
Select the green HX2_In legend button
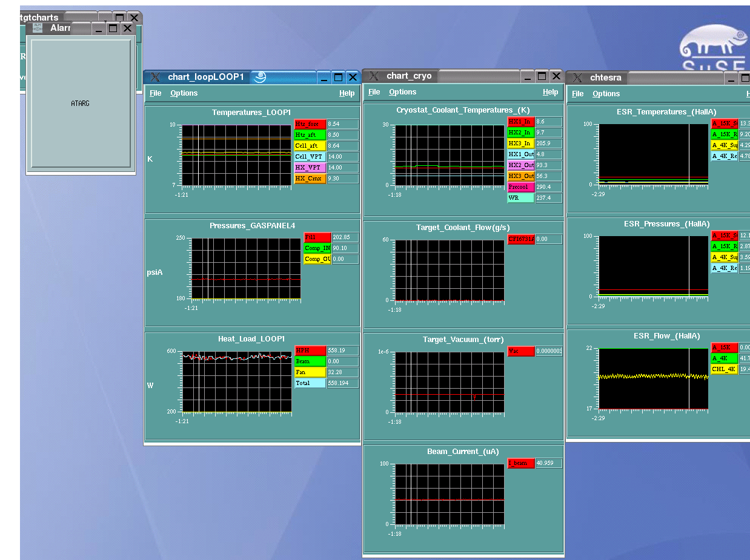point(521,133)
